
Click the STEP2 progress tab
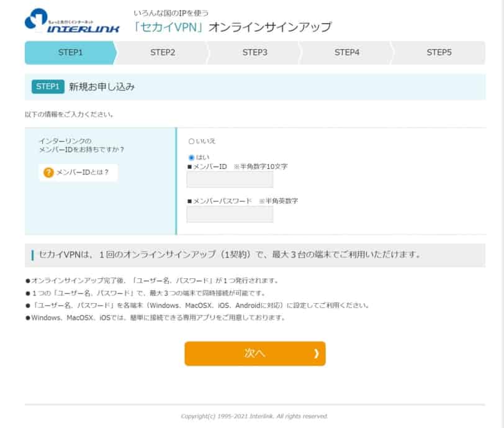(x=163, y=52)
